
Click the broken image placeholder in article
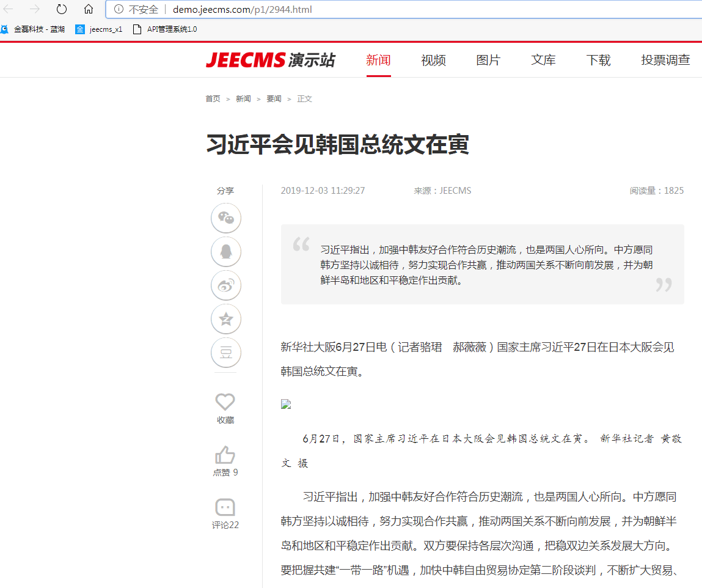[286, 405]
